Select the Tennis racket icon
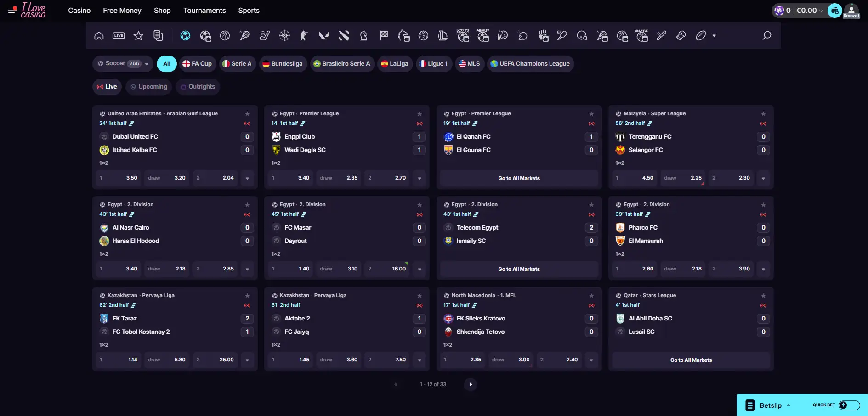Screen dimensions: 868x416 pos(244,36)
